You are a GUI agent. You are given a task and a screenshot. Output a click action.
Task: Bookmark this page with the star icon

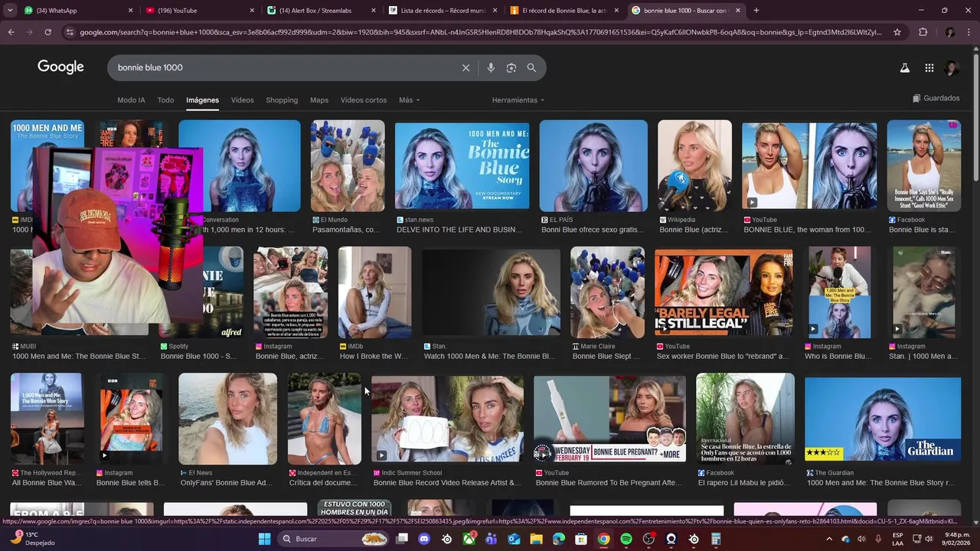[x=897, y=32]
